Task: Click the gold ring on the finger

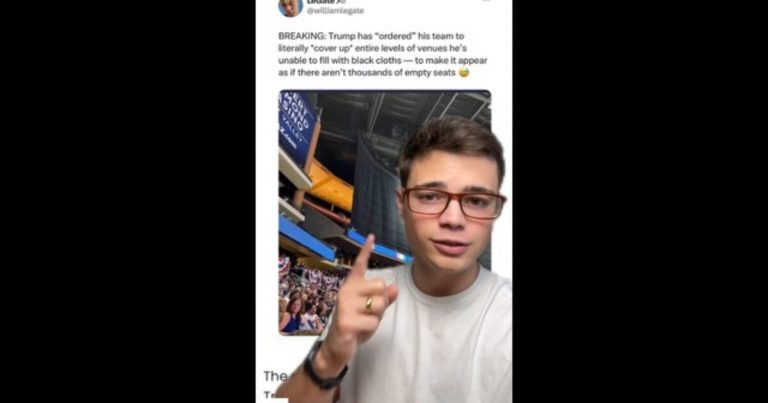Action: (368, 305)
